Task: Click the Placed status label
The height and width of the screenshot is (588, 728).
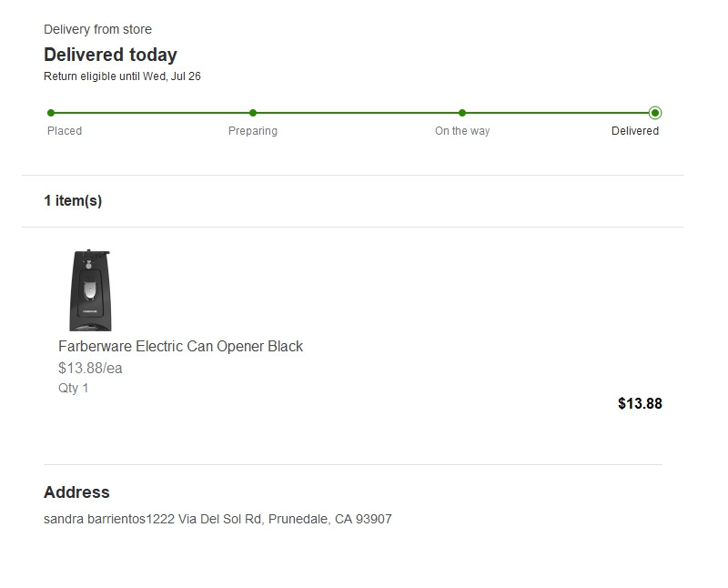Action: point(65,131)
